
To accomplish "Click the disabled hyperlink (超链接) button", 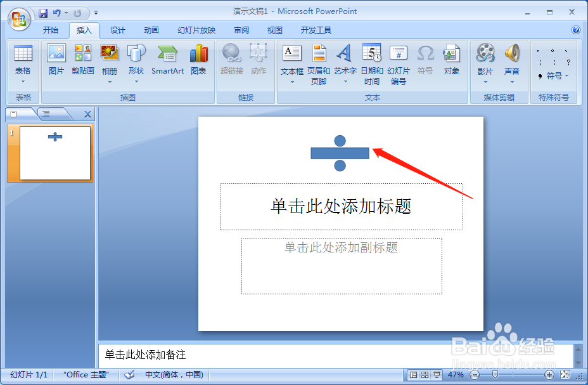I will [x=232, y=60].
